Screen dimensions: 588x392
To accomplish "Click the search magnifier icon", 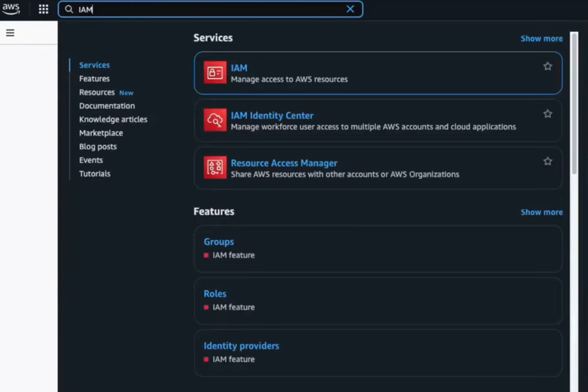I will [x=68, y=9].
